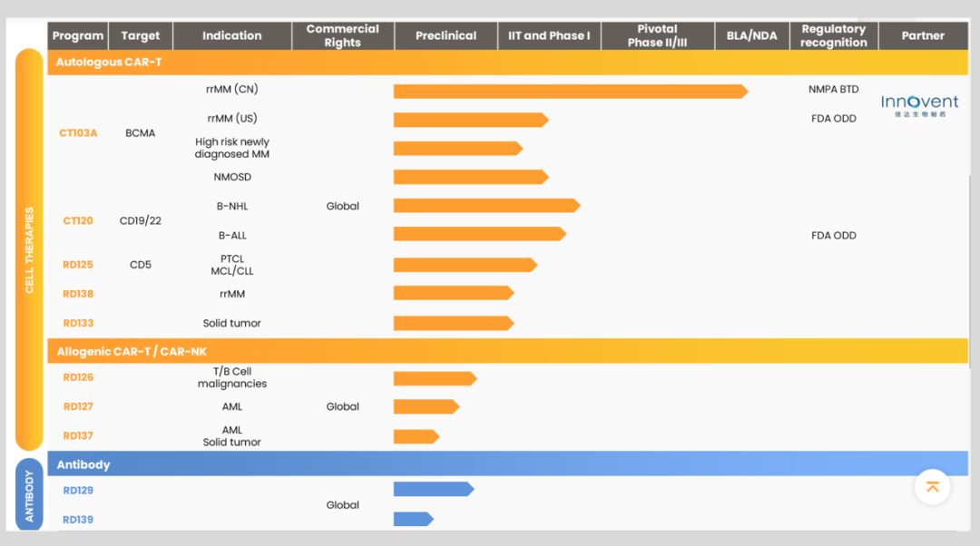980x546 pixels.
Task: Click the Preclinical column header
Action: (x=446, y=36)
